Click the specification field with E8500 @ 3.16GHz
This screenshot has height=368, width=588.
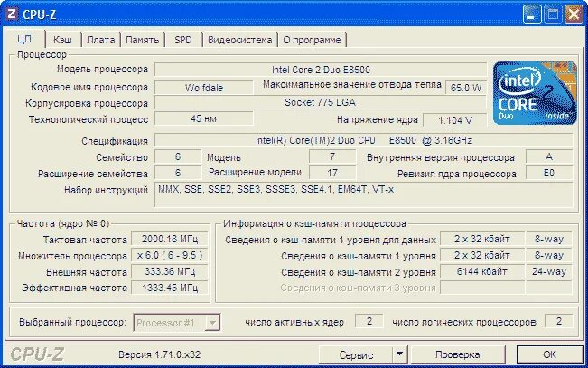tap(364, 140)
